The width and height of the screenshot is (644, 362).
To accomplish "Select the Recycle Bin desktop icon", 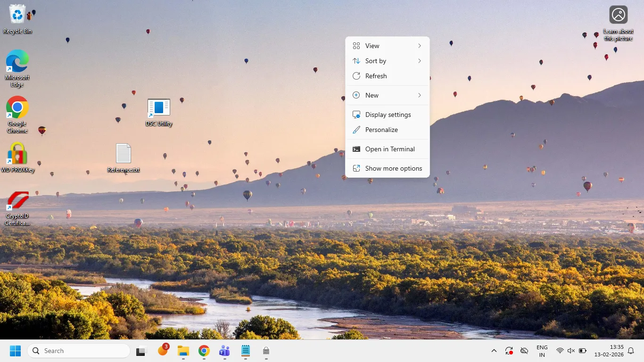I will [17, 19].
